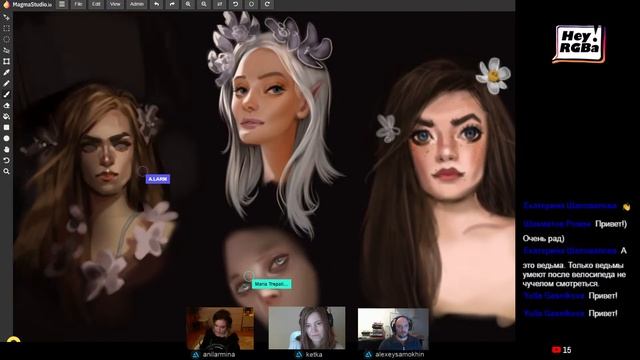Click the first magnifier zoom button in the top toolbar
Screen dimensions: 640x360
click(x=188, y=4)
